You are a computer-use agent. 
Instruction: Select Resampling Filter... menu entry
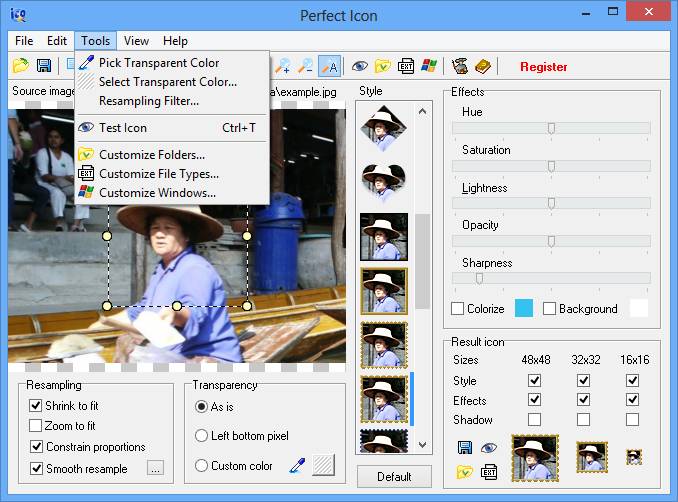tap(148, 100)
